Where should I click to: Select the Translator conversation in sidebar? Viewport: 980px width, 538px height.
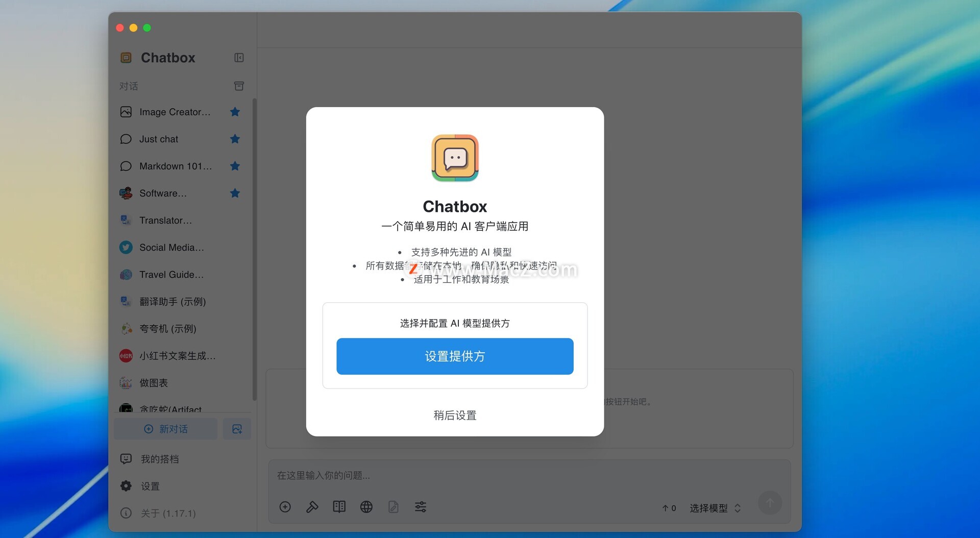click(x=165, y=221)
